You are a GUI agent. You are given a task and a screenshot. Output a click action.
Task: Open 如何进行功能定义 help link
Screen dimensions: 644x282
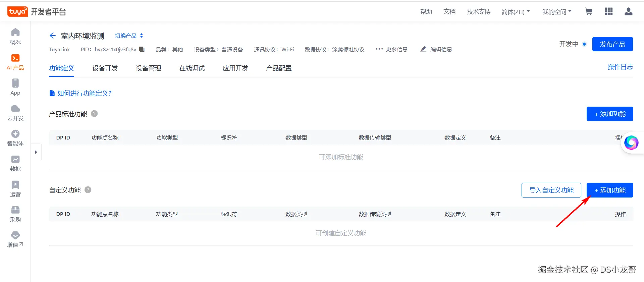[80, 93]
